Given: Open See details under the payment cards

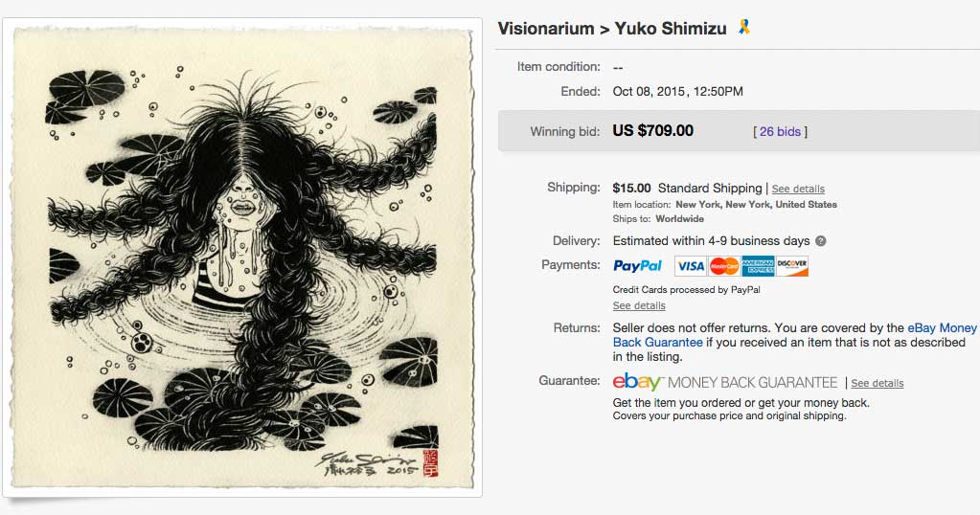Looking at the screenshot, I should 639,305.
